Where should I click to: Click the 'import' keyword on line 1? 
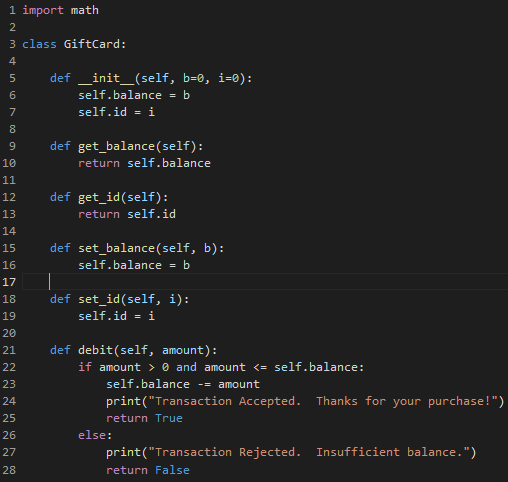(x=43, y=10)
